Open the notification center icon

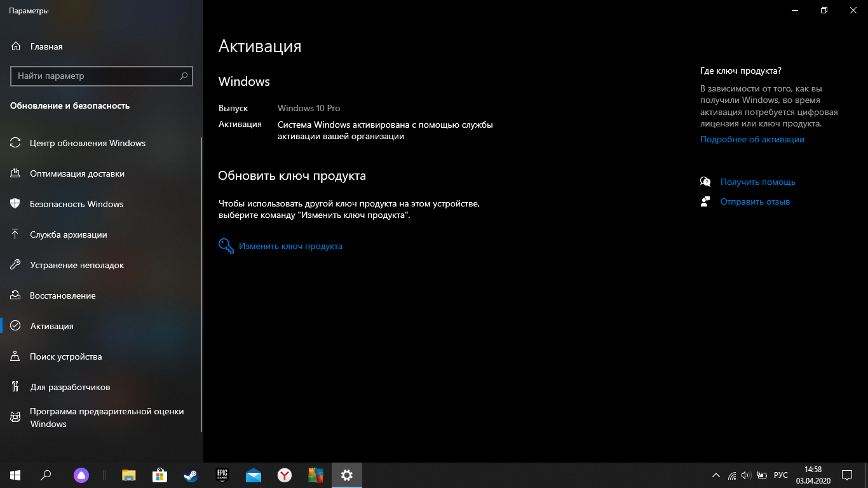click(847, 475)
